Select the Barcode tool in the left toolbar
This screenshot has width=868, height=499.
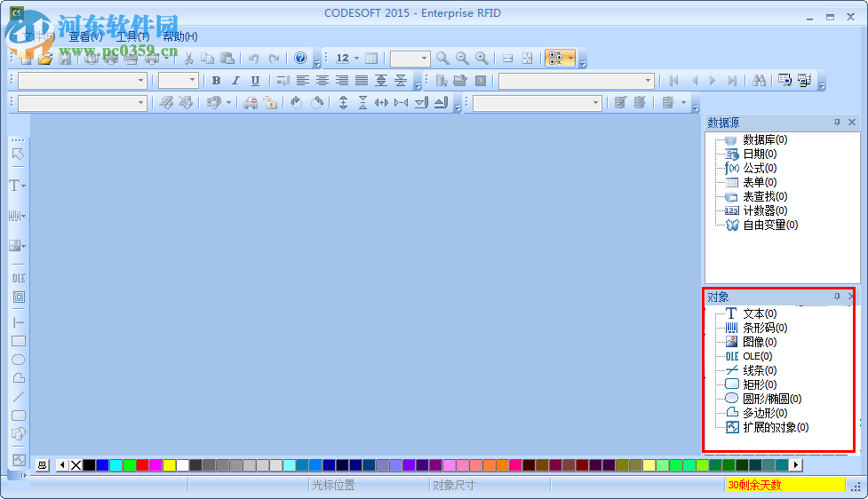(15, 215)
